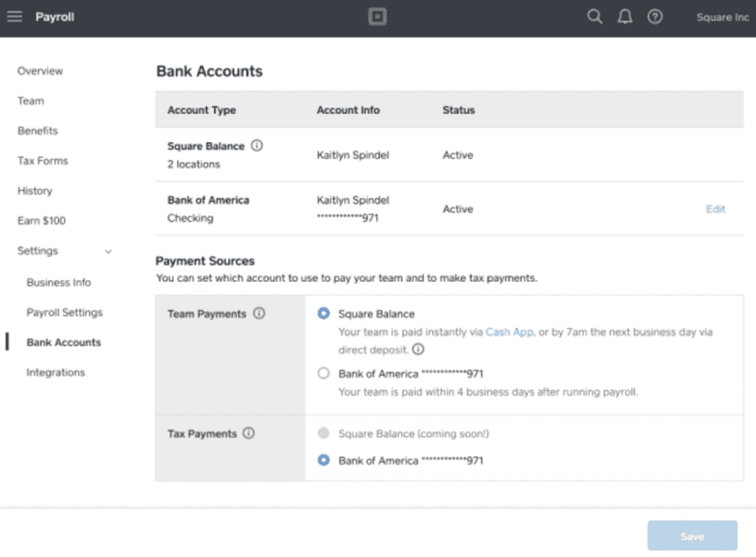Open the Earn $100 referral page
The width and height of the screenshot is (756, 557).
point(41,220)
